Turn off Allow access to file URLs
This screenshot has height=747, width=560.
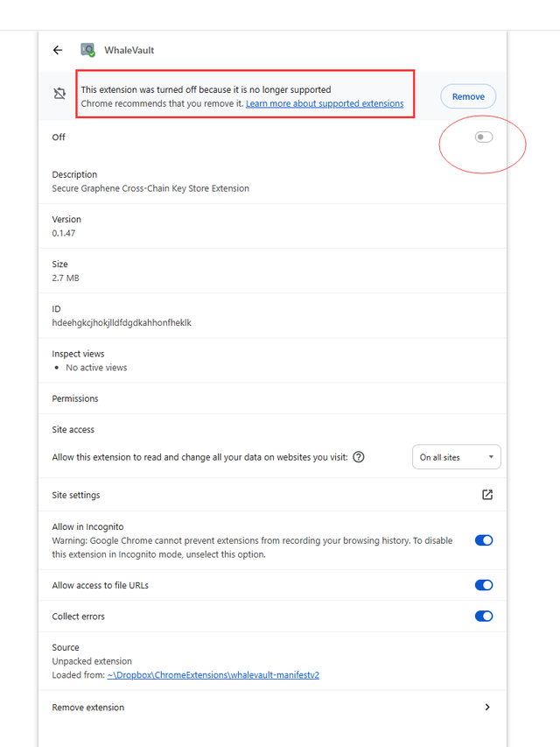[484, 585]
